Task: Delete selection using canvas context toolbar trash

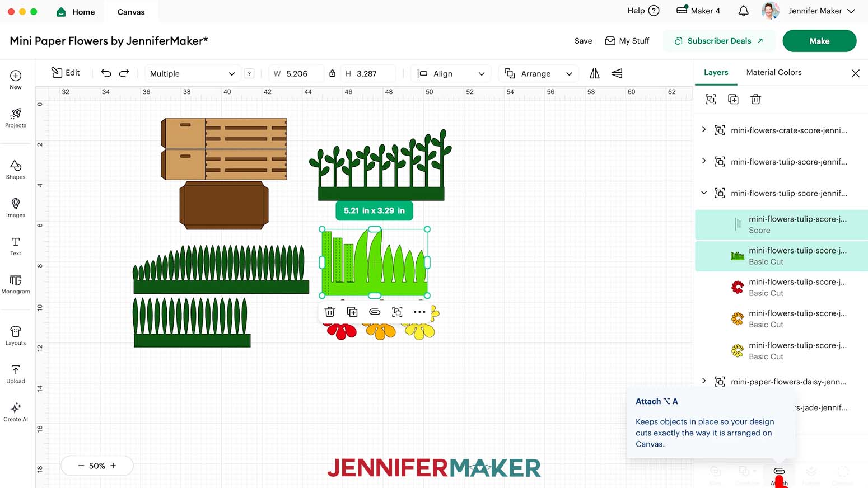Action: (330, 312)
